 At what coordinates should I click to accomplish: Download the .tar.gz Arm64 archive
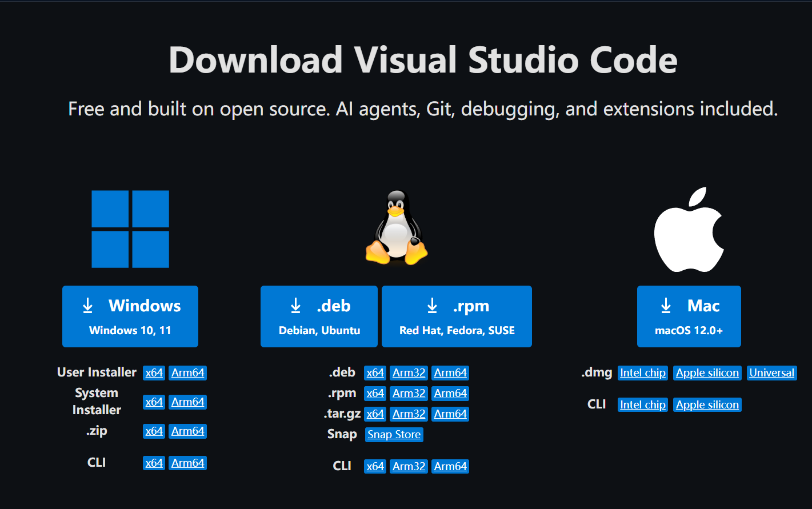(x=450, y=414)
